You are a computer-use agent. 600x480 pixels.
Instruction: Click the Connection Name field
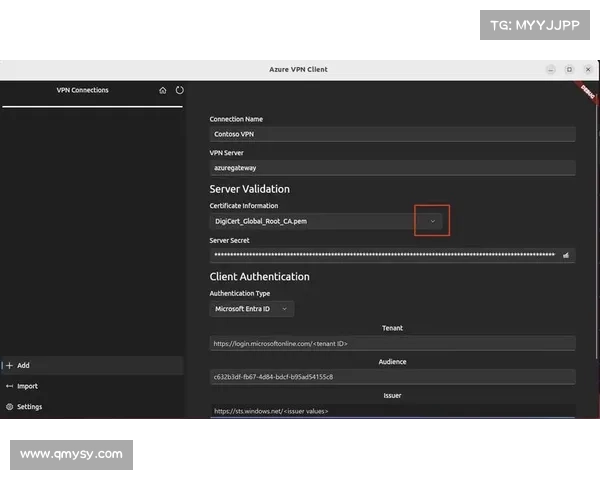click(x=392, y=134)
